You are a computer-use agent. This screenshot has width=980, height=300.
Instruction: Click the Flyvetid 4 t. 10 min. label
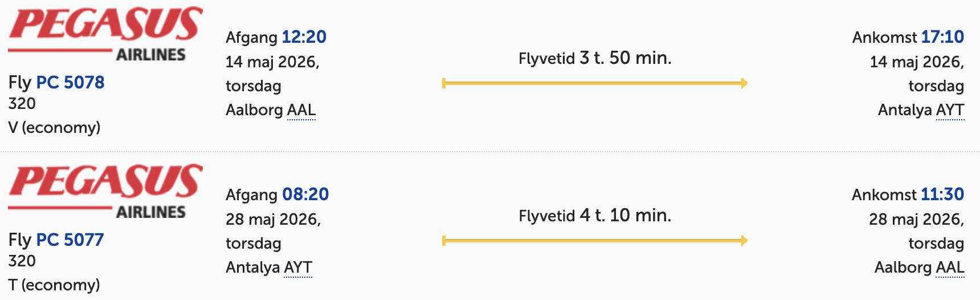(x=595, y=216)
